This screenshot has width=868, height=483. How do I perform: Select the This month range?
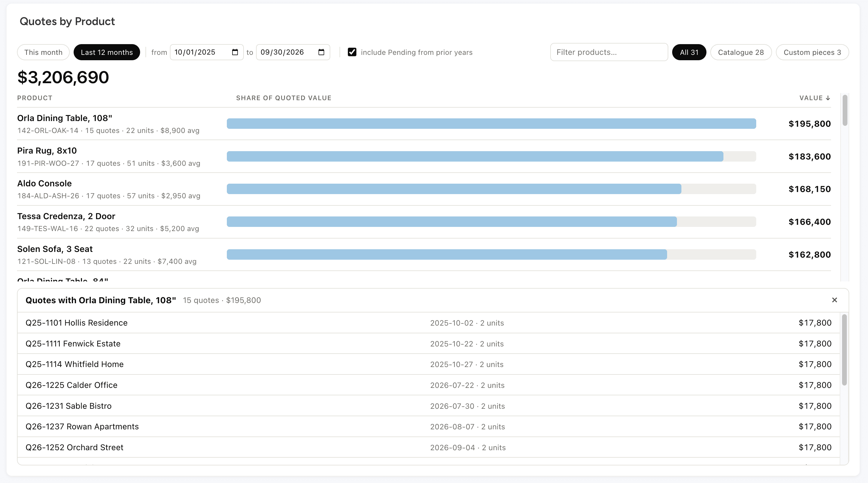[43, 52]
